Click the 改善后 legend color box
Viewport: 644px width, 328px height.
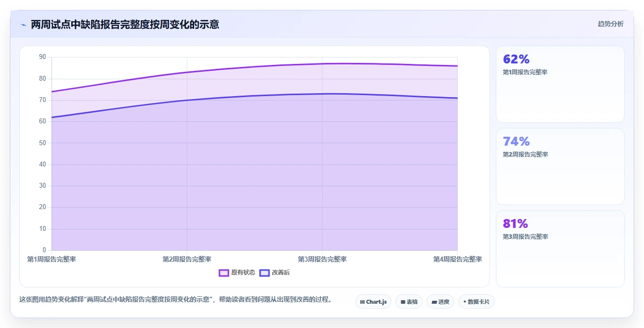265,273
